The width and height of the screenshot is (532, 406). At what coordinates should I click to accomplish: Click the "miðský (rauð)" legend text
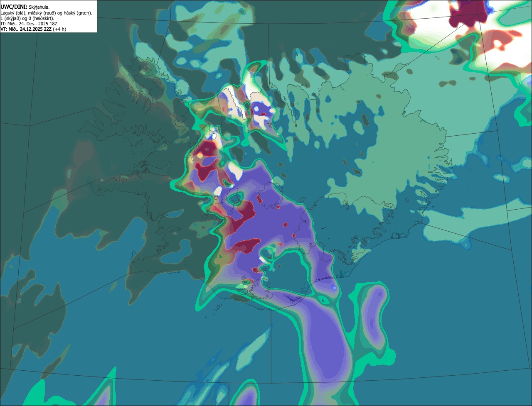(x=42, y=13)
